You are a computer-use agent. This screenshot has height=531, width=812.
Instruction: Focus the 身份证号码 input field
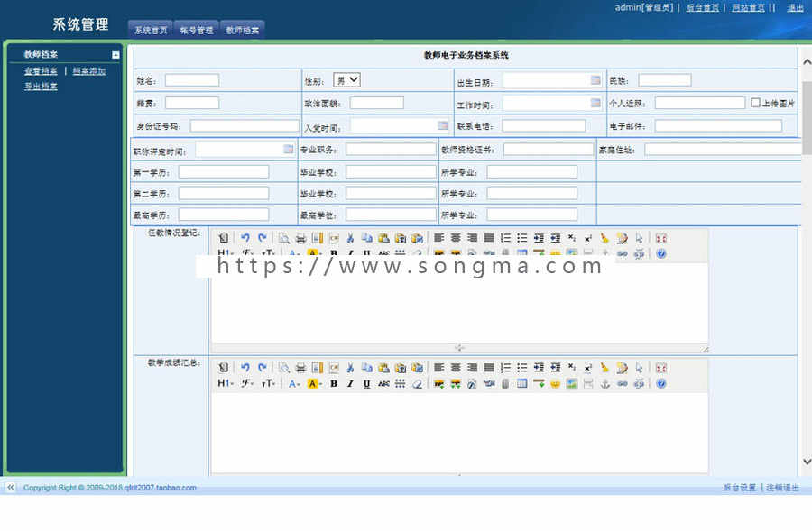tap(245, 126)
